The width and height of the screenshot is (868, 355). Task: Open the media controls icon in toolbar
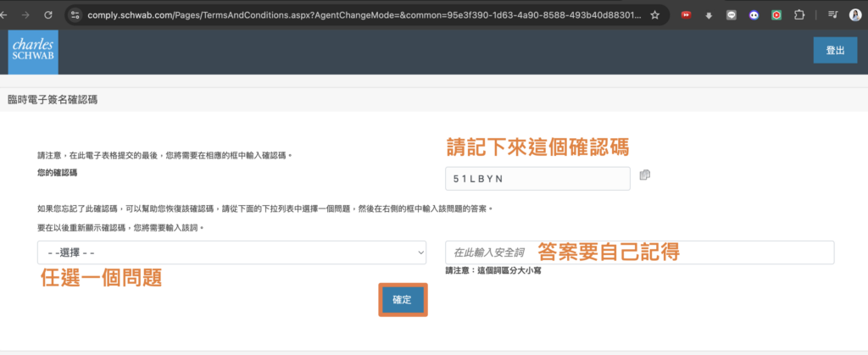[x=832, y=15]
